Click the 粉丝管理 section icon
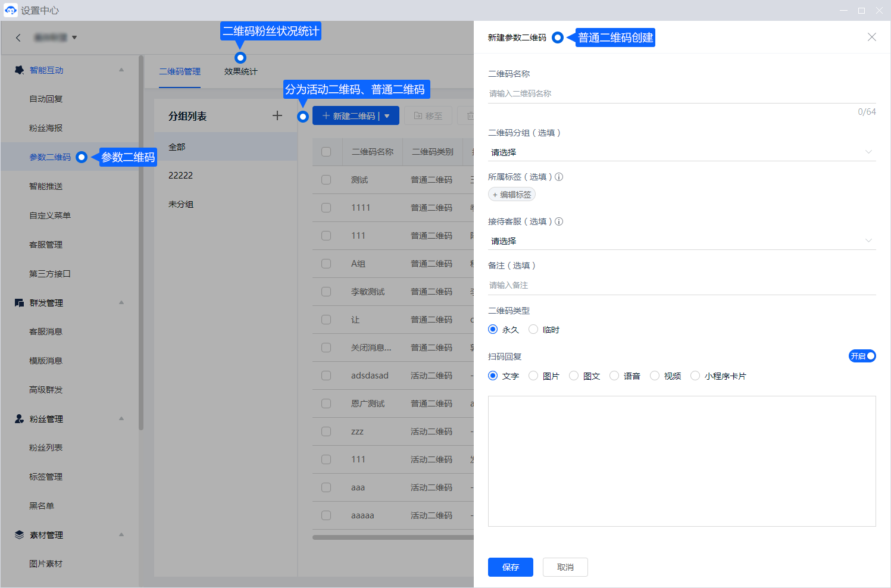This screenshot has width=891, height=588. click(19, 419)
